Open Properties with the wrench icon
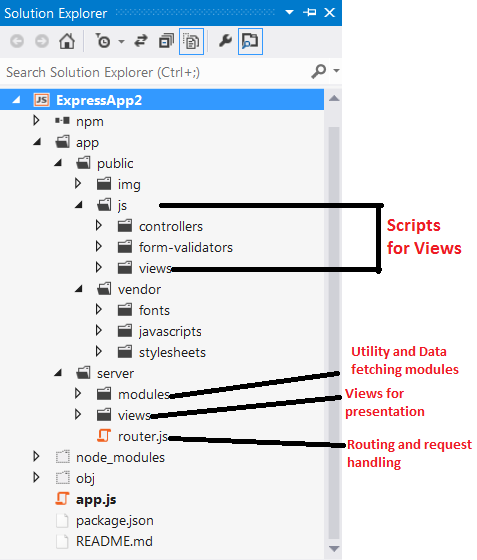This screenshot has height=560, width=477. pos(225,41)
